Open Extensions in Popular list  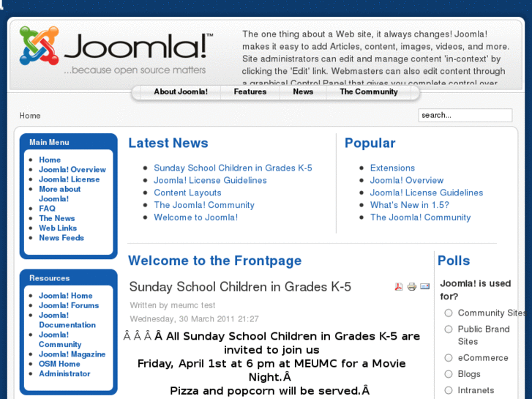(x=392, y=168)
